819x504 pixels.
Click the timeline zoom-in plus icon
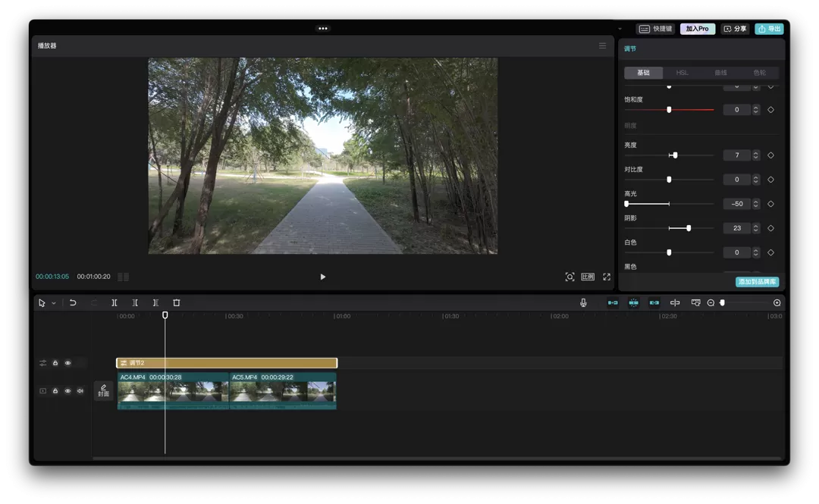tap(777, 302)
